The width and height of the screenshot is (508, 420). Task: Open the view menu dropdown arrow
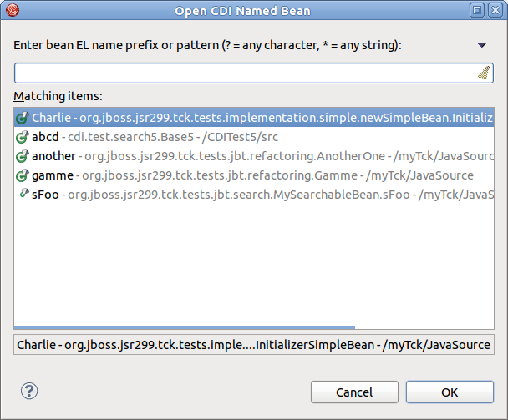pyautogui.click(x=481, y=45)
